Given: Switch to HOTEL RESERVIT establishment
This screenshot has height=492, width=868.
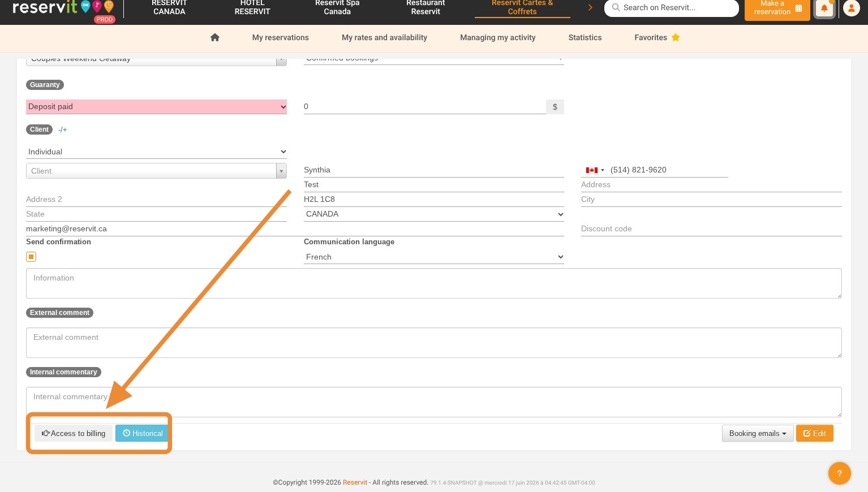Looking at the screenshot, I should [x=252, y=7].
